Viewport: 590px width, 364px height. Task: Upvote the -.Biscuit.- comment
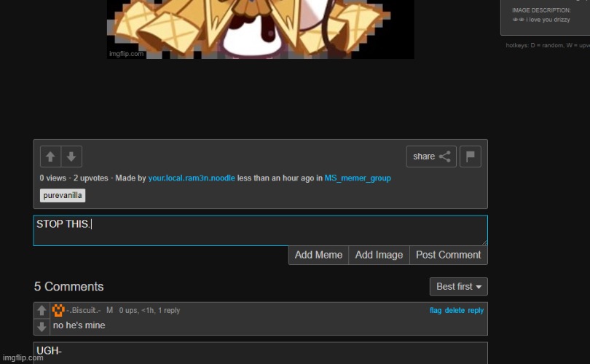tap(42, 311)
